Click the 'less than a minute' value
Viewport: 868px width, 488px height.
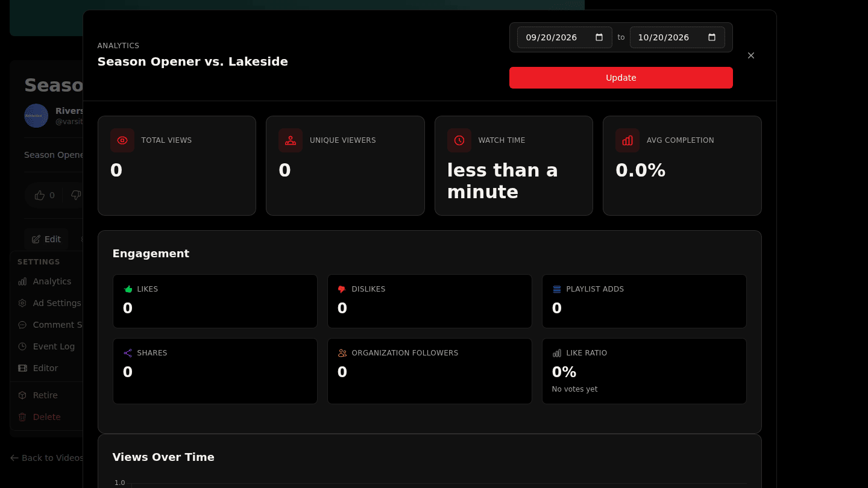pyautogui.click(x=502, y=181)
